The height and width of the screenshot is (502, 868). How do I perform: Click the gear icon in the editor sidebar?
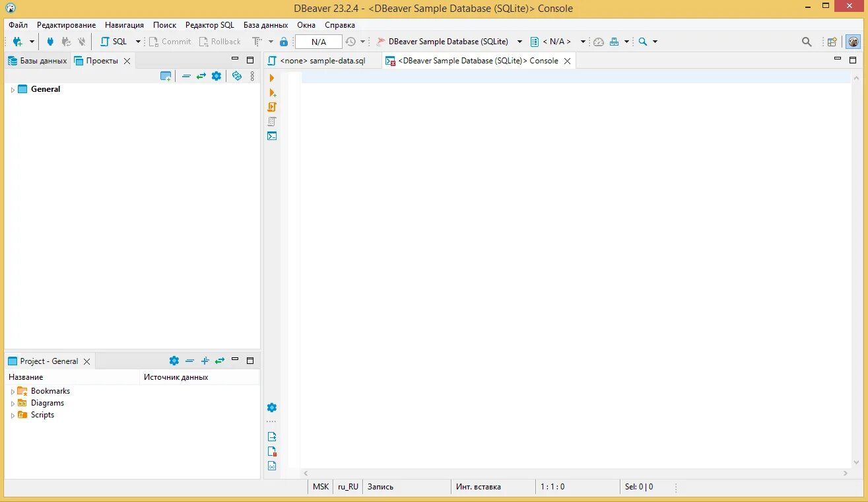tap(272, 408)
